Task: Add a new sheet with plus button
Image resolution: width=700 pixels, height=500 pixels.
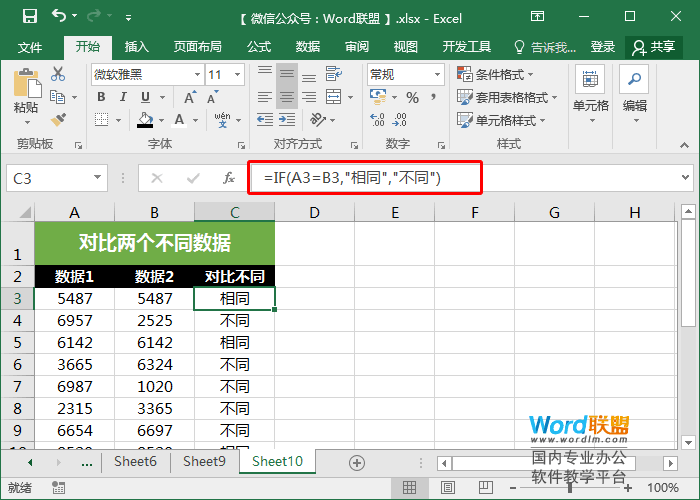Action: [357, 462]
